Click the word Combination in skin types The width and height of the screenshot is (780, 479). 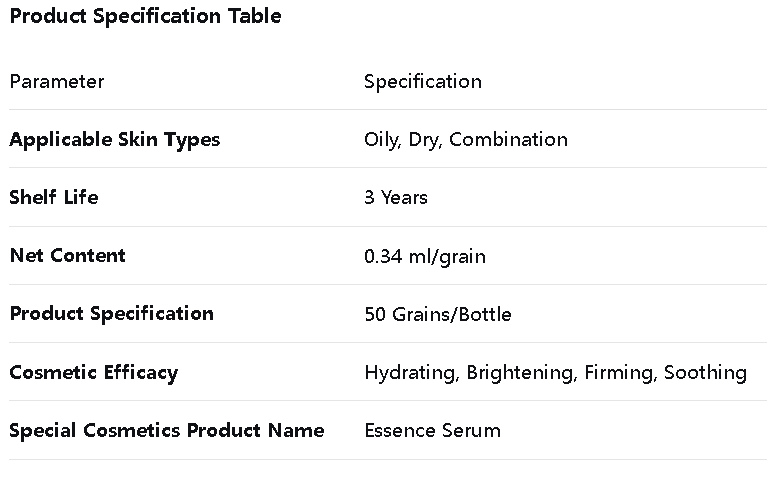508,140
